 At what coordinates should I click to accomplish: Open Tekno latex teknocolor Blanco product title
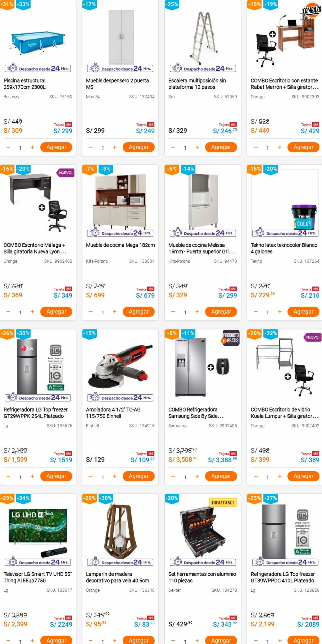click(x=284, y=248)
